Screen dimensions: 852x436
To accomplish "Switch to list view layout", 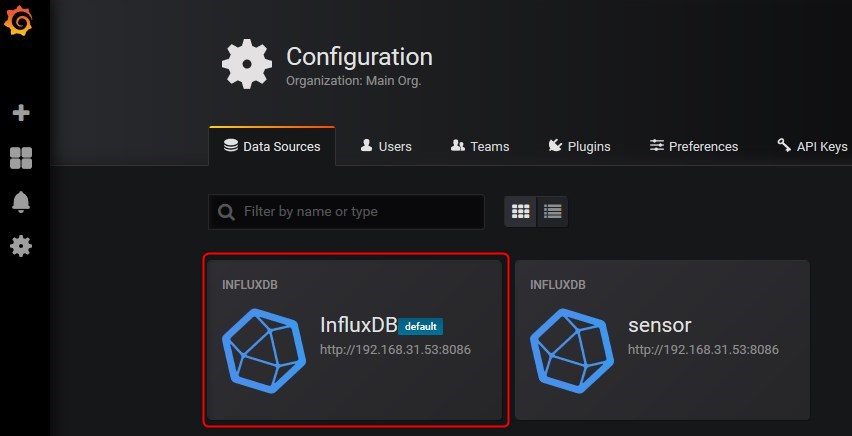I will point(553,211).
